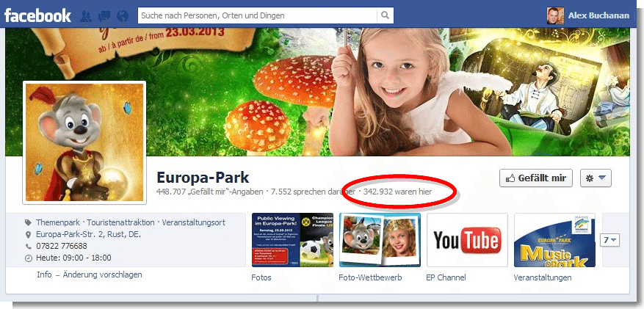Screen dimensions: 644x309
Task: Click the Facebook logo
Action: [x=37, y=15]
